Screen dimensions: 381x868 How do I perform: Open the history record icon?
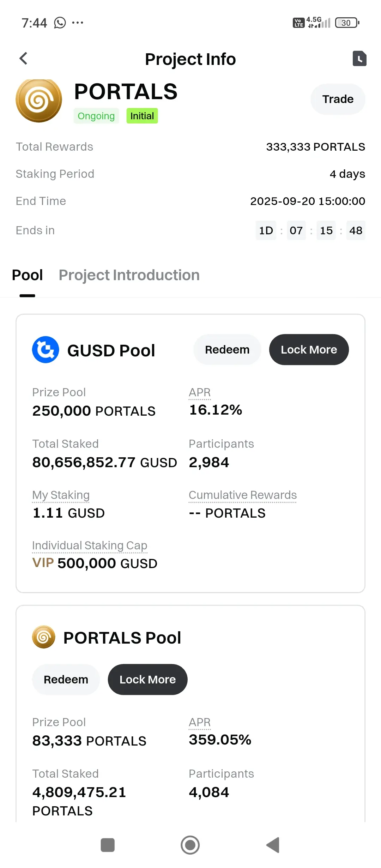pos(359,59)
